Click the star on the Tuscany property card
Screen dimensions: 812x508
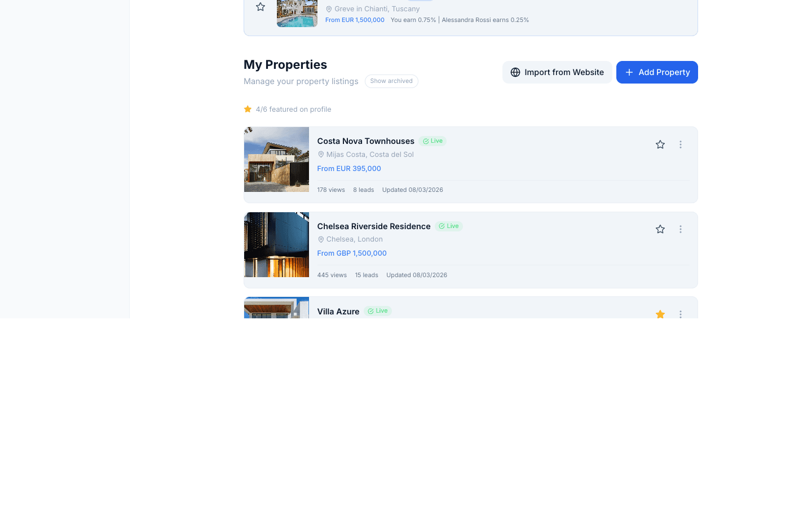click(260, 6)
